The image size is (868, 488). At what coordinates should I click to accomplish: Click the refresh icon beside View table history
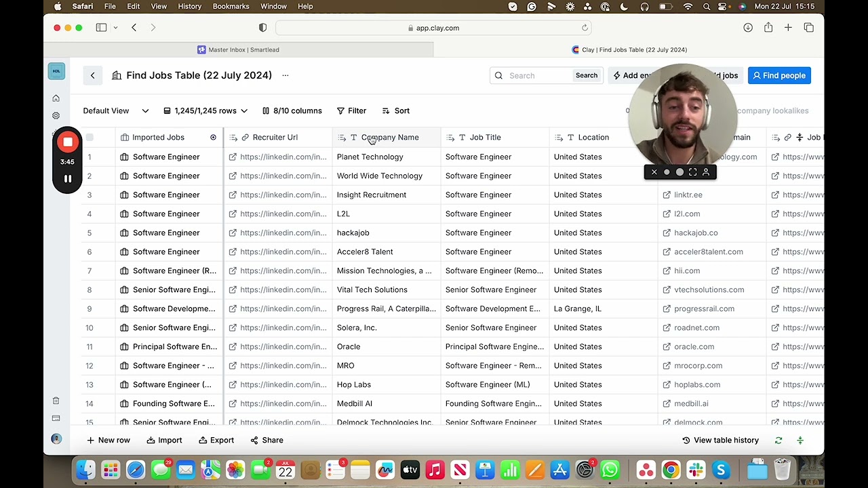click(x=778, y=441)
